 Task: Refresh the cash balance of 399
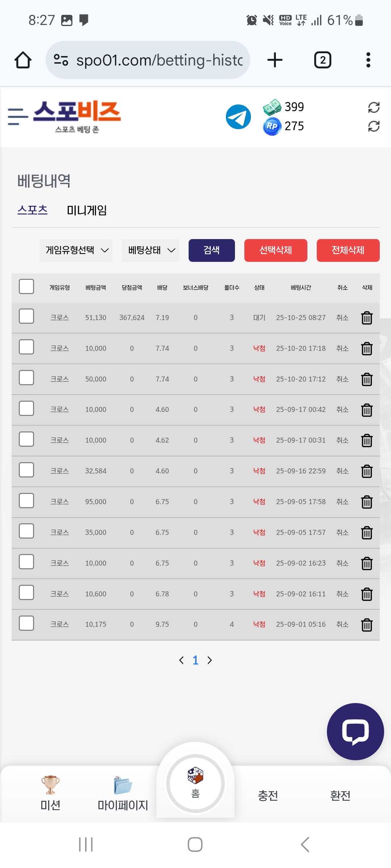click(x=374, y=107)
